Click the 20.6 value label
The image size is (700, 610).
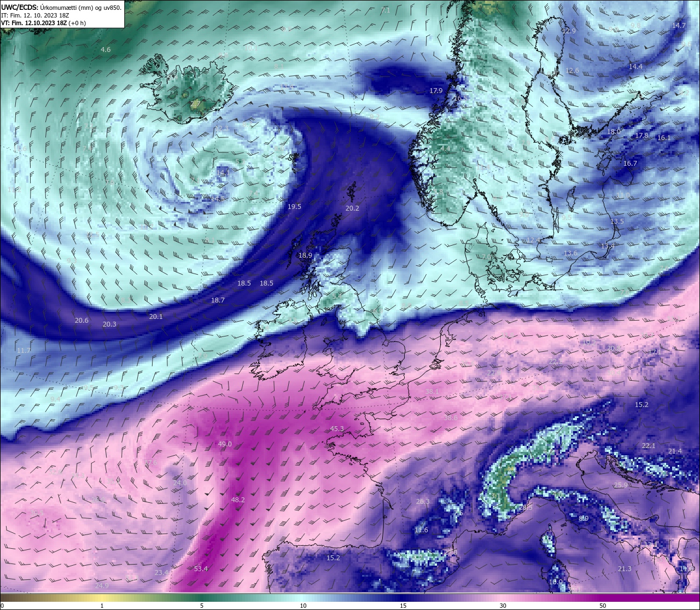pos(81,320)
